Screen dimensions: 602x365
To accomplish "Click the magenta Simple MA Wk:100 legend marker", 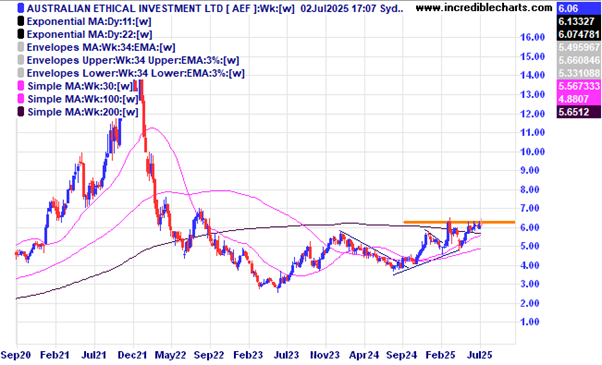I will (21, 99).
